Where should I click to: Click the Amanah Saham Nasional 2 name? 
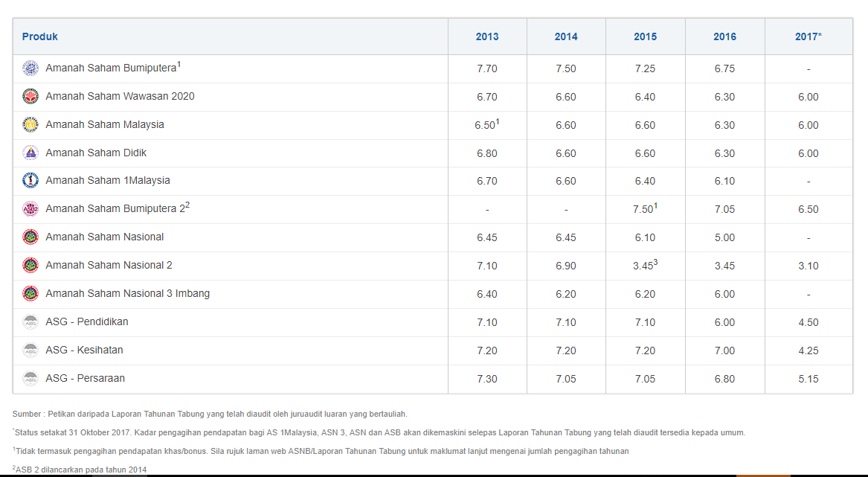[x=109, y=266]
